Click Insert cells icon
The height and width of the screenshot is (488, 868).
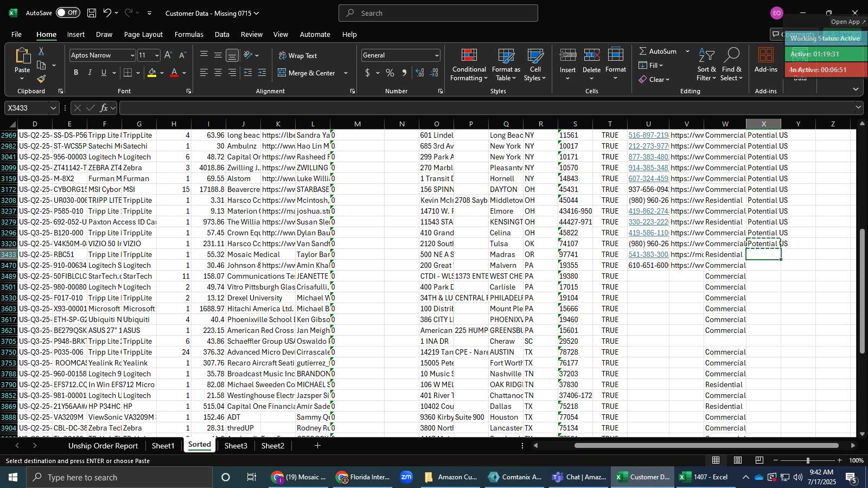pyautogui.click(x=567, y=55)
